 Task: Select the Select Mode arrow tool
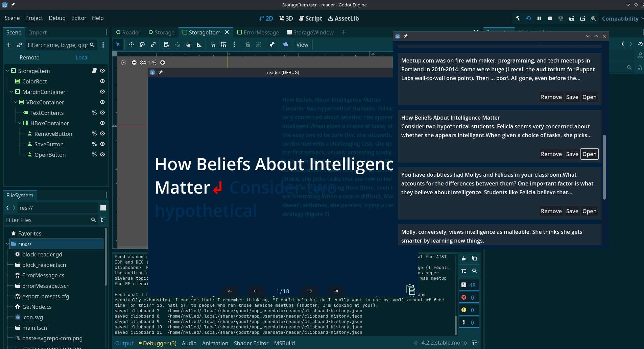[x=118, y=45]
